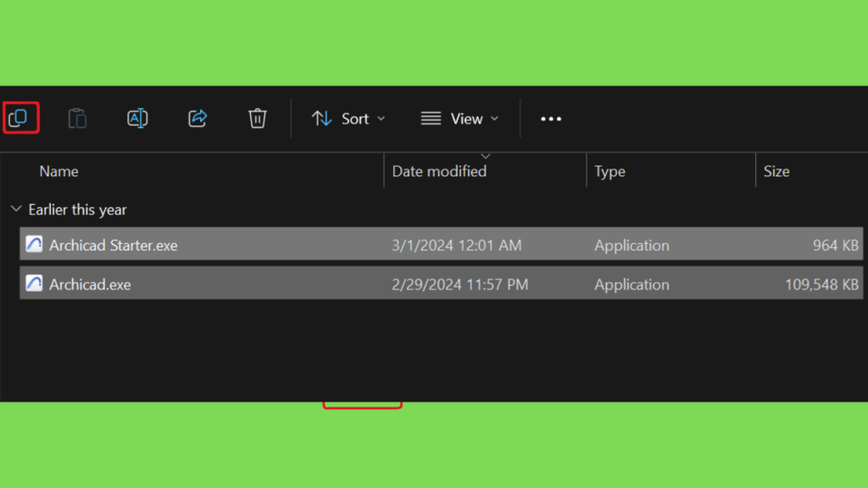Collapse the Earlier this year group
868x488 pixels.
(16, 209)
